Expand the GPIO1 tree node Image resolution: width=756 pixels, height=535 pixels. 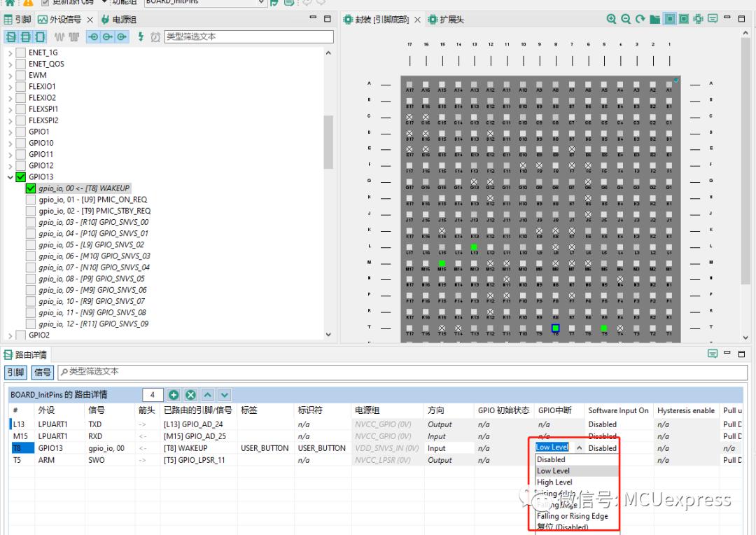pyautogui.click(x=10, y=132)
